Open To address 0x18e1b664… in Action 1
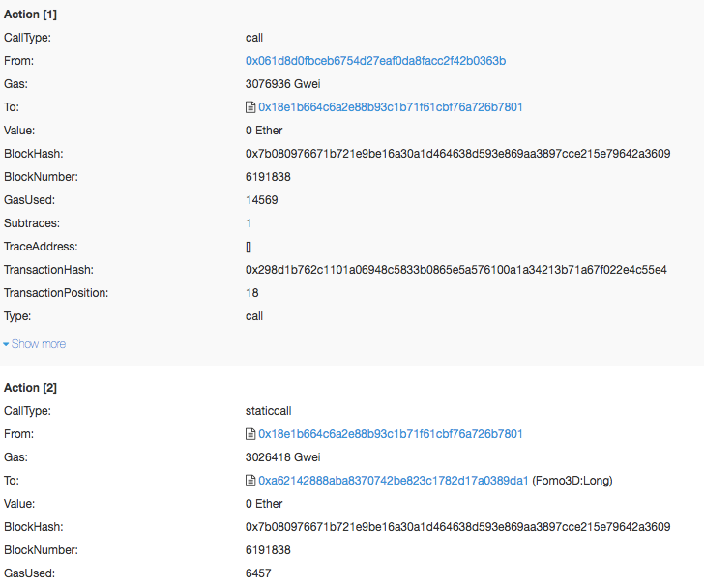This screenshot has height=588, width=704. (390, 107)
